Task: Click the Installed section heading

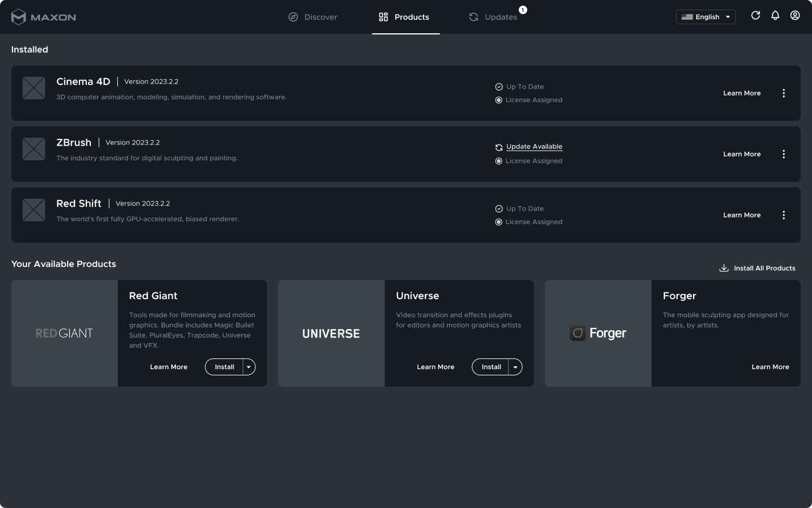Action: pyautogui.click(x=30, y=50)
